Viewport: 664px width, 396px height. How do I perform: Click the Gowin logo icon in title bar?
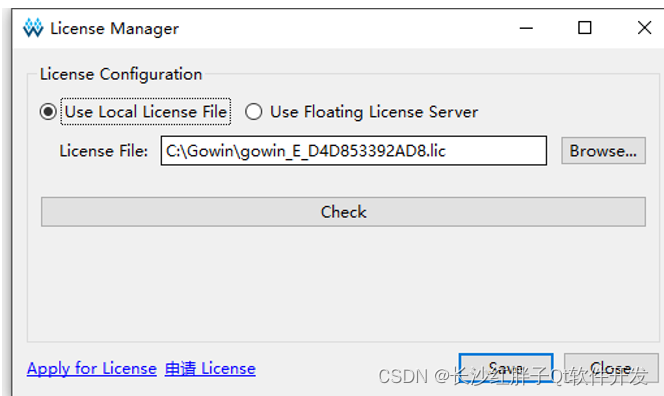point(33,28)
